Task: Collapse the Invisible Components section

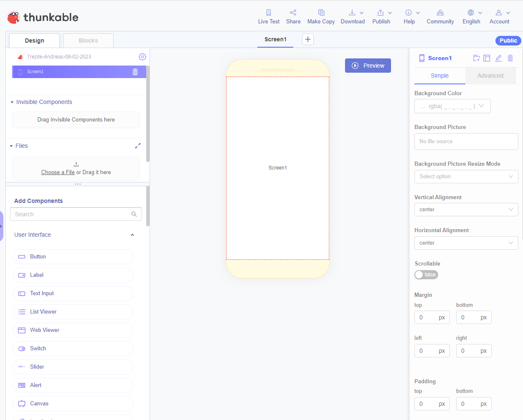Action: pos(12,102)
